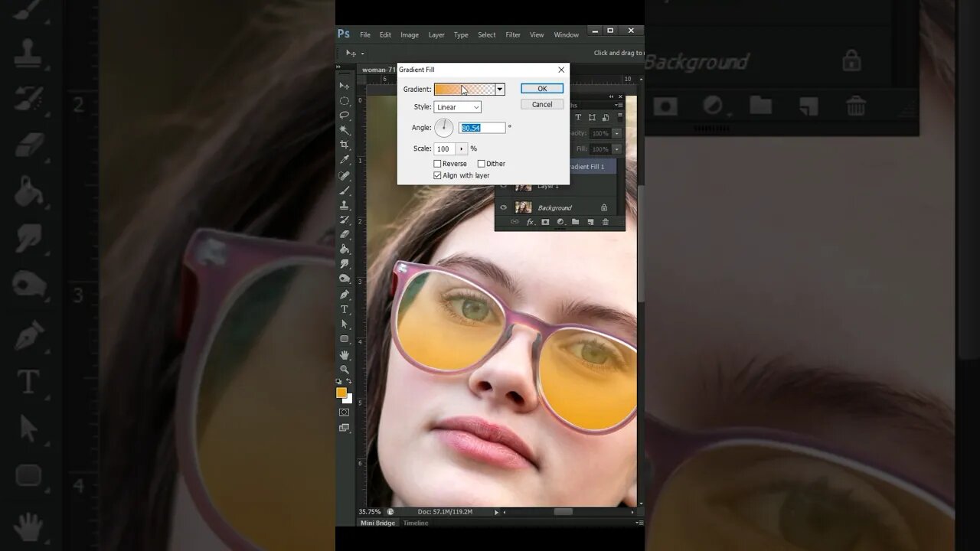Select the Smudge tool
980x551 pixels.
(345, 264)
